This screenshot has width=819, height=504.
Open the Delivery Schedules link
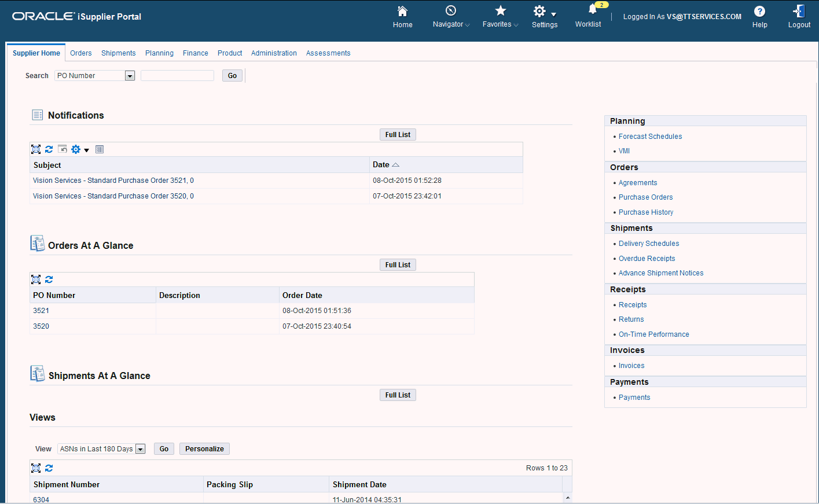(x=649, y=244)
